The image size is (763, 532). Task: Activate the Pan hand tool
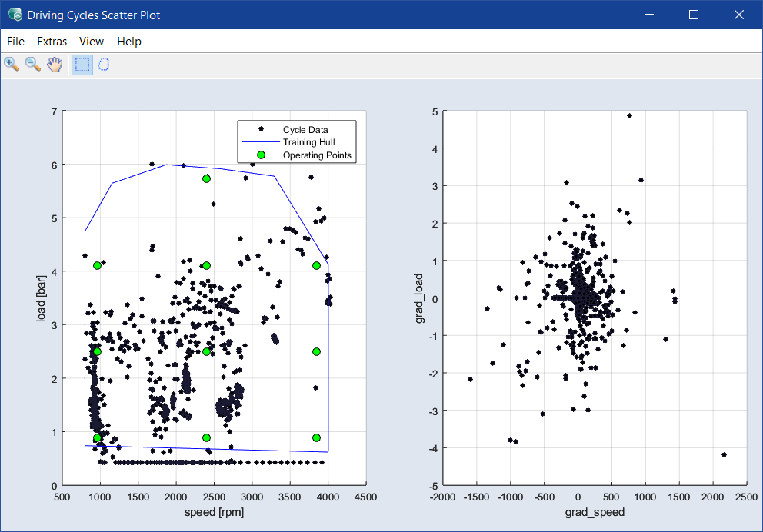coord(55,65)
